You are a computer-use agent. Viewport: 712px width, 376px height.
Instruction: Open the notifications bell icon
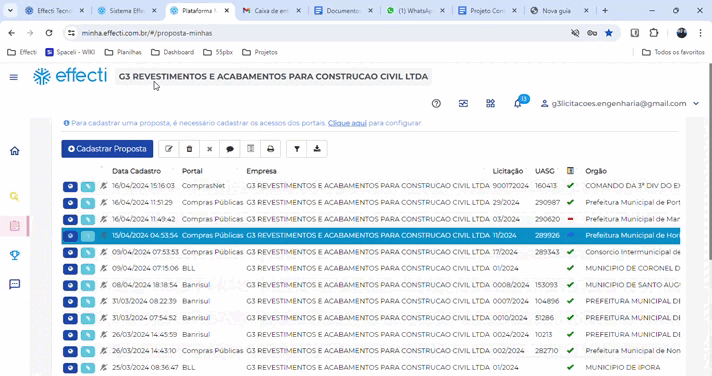[518, 104]
